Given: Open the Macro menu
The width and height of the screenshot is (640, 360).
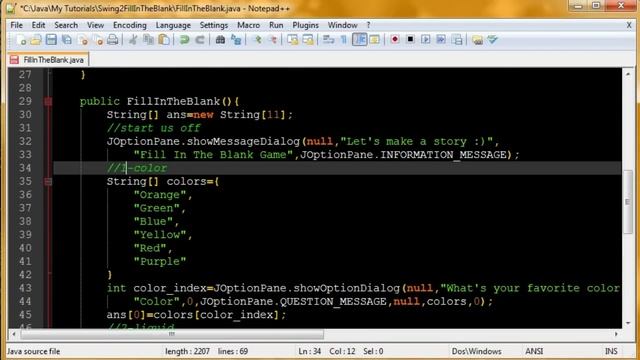Looking at the screenshot, I should pos(249,25).
